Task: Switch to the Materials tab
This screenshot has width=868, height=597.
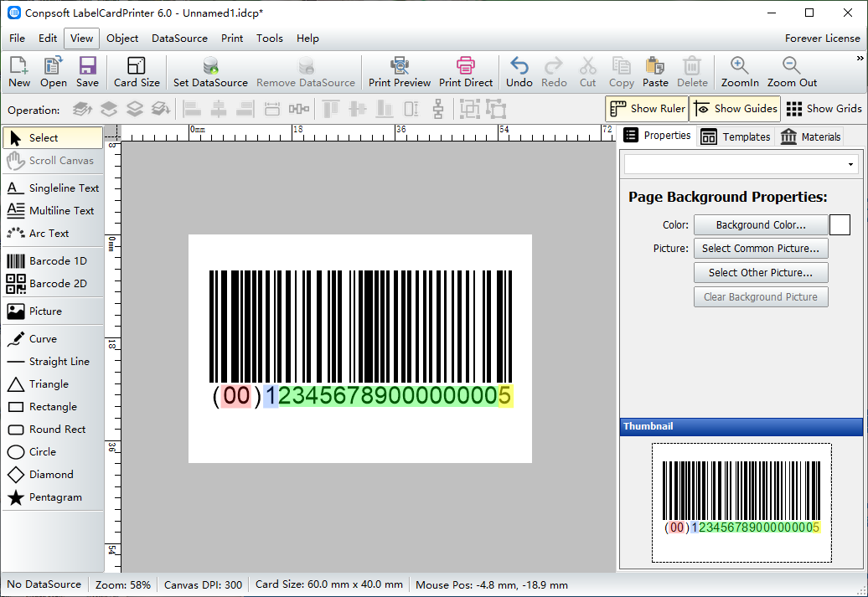Action: coord(810,136)
